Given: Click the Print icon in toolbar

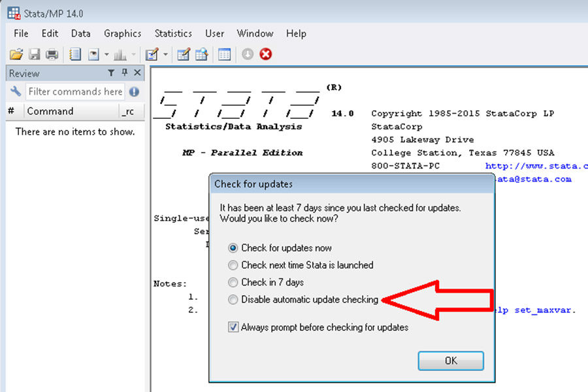Looking at the screenshot, I should [x=52, y=54].
